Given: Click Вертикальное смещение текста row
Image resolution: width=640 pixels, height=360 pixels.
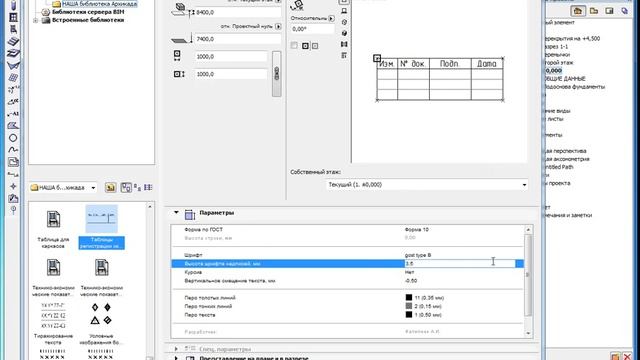Looking at the screenshot, I should coord(347,281).
